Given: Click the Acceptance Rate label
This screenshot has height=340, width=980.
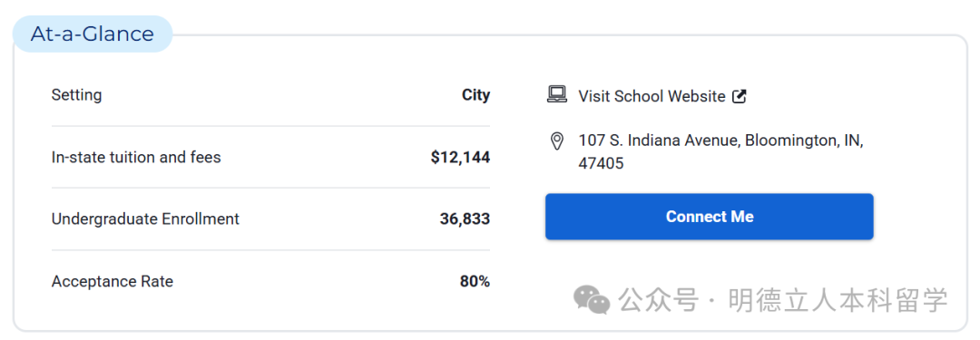Looking at the screenshot, I should click(x=112, y=282).
